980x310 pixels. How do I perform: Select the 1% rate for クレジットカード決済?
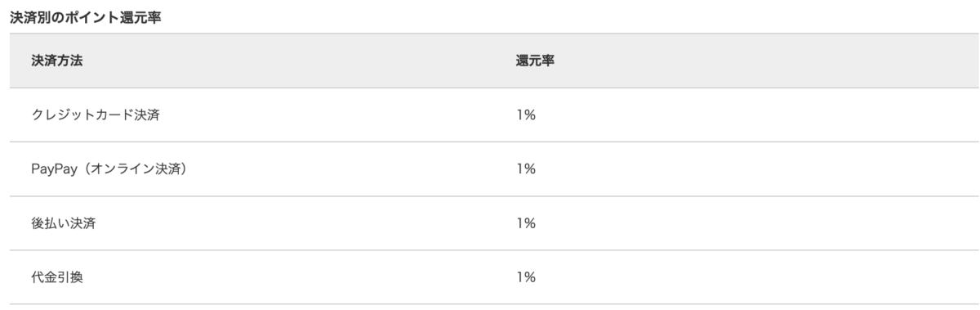click(525, 115)
